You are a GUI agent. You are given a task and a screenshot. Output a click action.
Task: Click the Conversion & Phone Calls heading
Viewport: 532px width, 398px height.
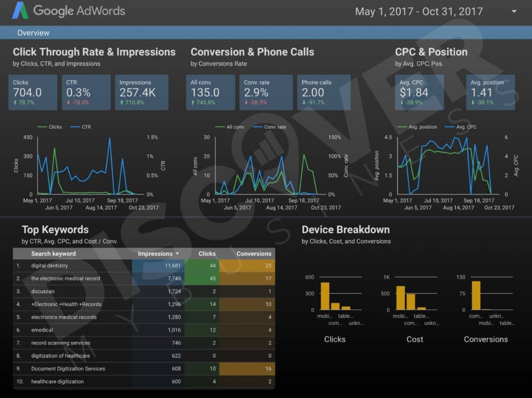tap(252, 52)
